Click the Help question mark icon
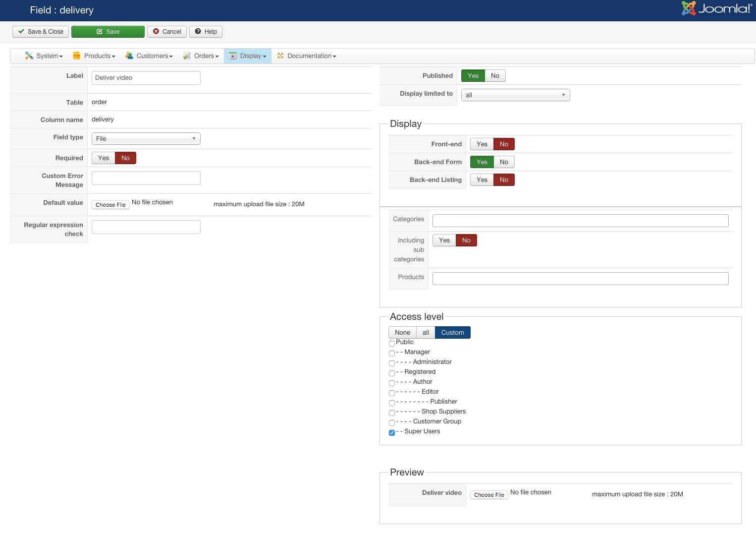This screenshot has width=756, height=533. pyautogui.click(x=198, y=31)
